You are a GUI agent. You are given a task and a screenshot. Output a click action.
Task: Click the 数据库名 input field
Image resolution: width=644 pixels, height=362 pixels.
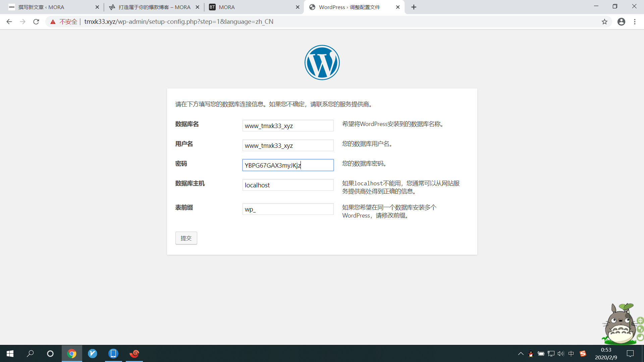point(288,126)
